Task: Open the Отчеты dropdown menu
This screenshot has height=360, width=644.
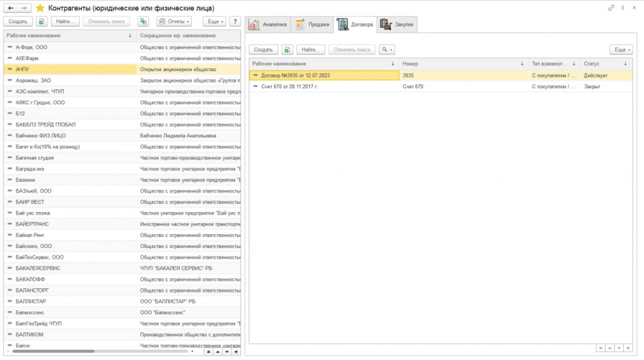Action: pyautogui.click(x=175, y=21)
